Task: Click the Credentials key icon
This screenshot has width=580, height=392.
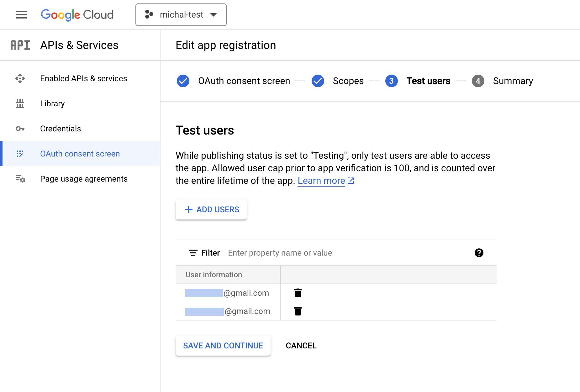Action: tap(20, 129)
